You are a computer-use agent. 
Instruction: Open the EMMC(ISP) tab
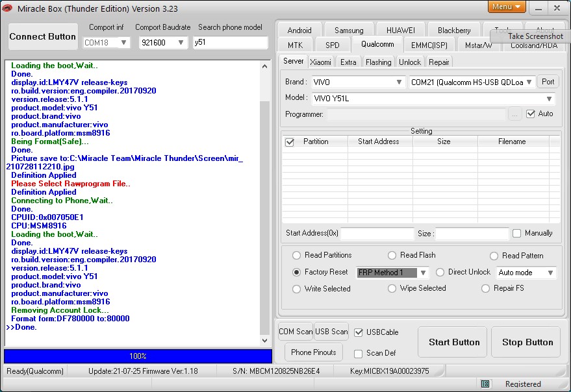(429, 45)
